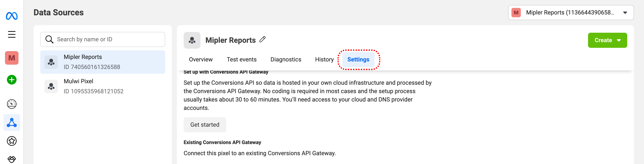Click the green Create button

click(607, 40)
